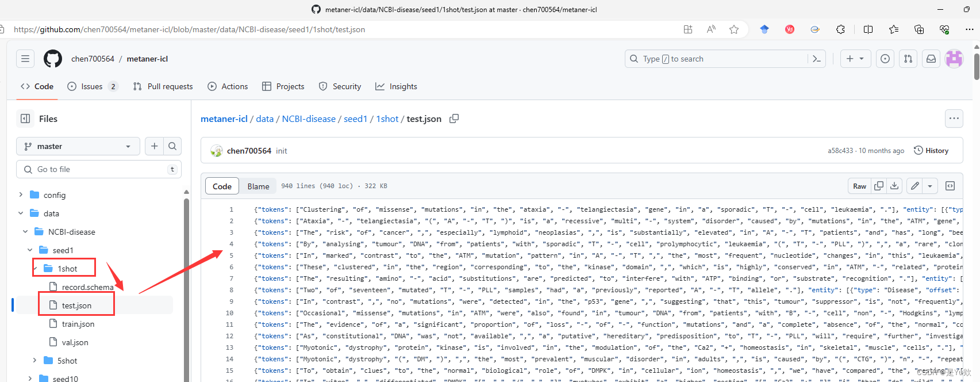Open browser extensions puzzle icon
Image resolution: width=980 pixels, height=382 pixels.
click(840, 29)
